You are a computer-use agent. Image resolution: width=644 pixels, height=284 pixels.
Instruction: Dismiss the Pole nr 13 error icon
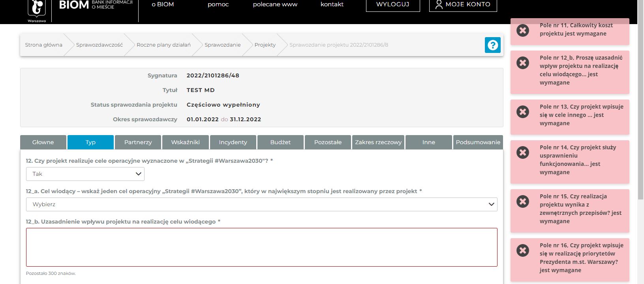pyautogui.click(x=523, y=112)
